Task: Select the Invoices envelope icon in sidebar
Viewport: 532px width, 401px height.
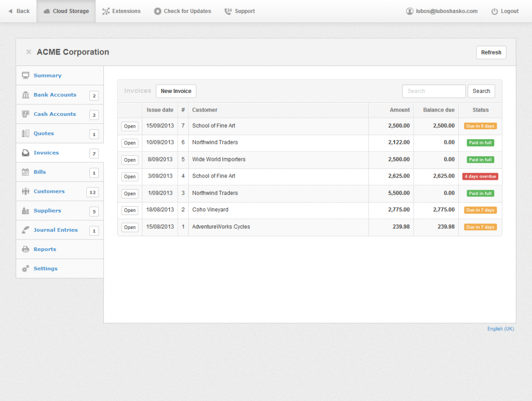Action: coord(24,153)
